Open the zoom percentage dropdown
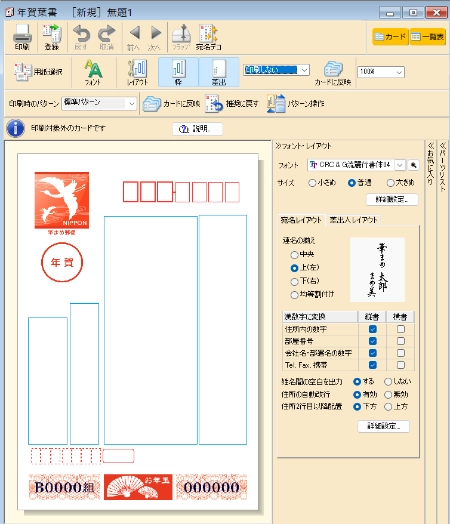Image resolution: width=450 pixels, height=524 pixels. (381, 72)
